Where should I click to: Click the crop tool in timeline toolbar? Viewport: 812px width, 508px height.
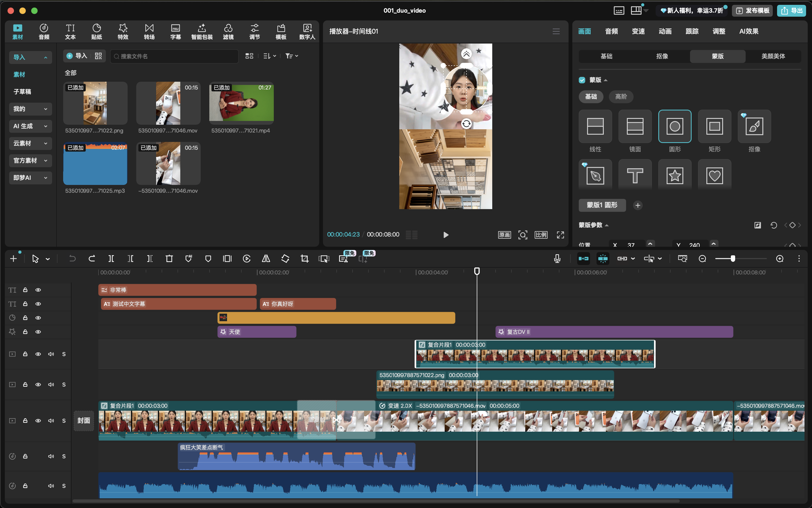305,258
